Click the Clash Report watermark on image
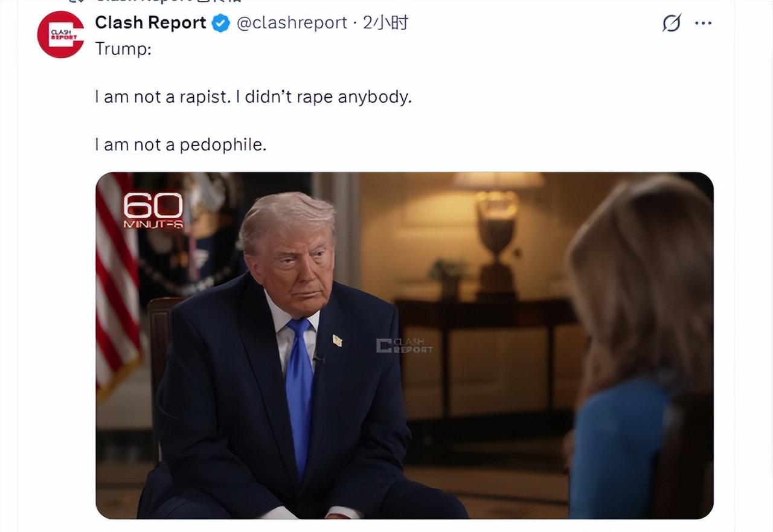 405,345
